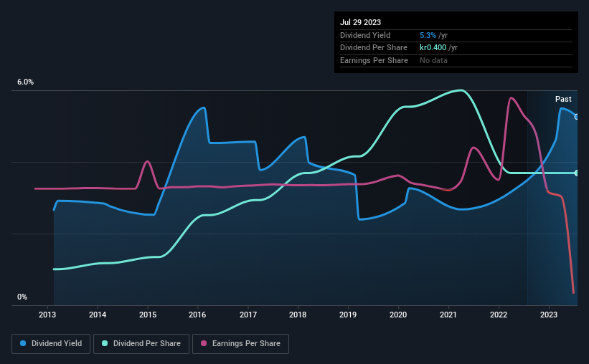
Task: Click the Past region label
Action: 563,99
